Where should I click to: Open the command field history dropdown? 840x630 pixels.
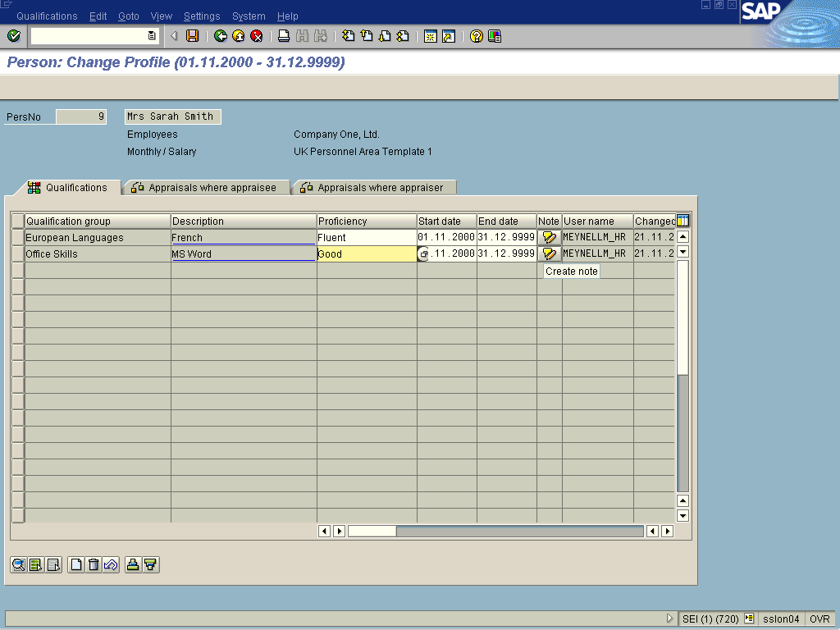[x=152, y=36]
